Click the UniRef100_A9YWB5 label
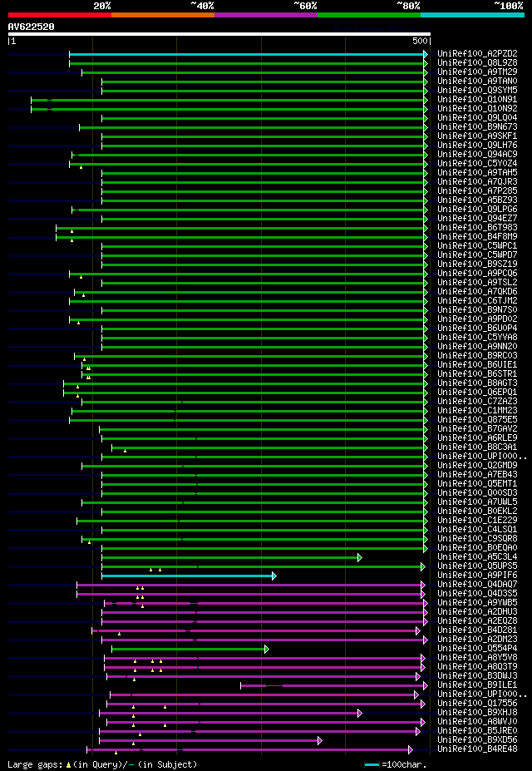Image resolution: width=532 pixels, height=771 pixels. [477, 603]
